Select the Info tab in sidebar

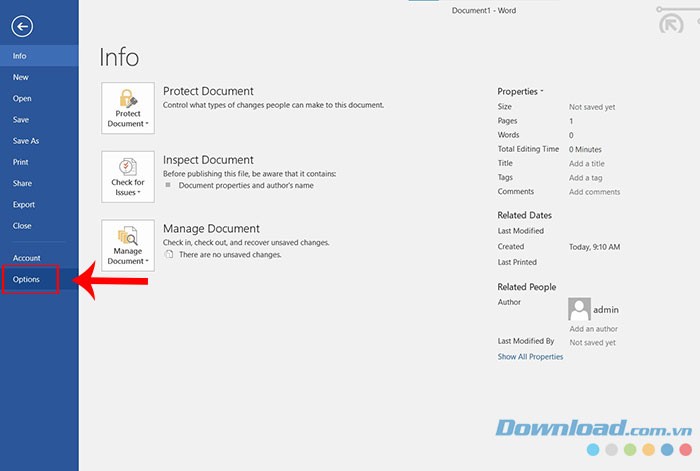pos(20,56)
